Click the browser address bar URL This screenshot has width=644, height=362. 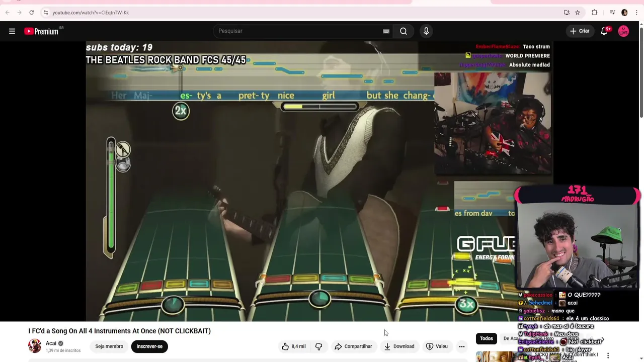(x=91, y=13)
